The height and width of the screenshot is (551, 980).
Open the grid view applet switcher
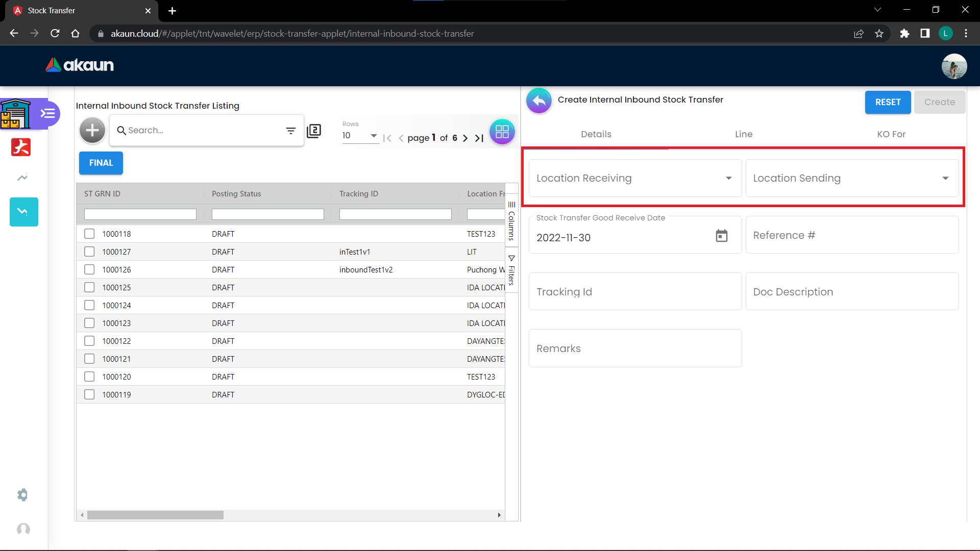pos(502,132)
